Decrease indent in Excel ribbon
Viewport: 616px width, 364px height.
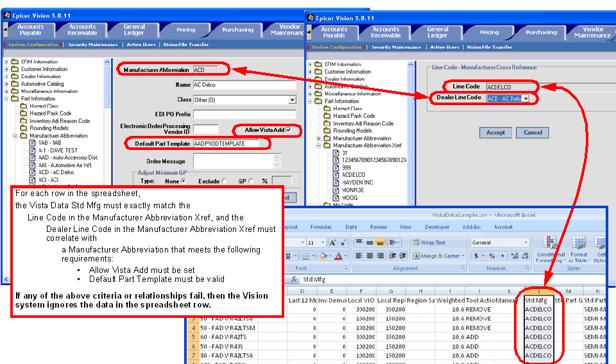point(393,256)
